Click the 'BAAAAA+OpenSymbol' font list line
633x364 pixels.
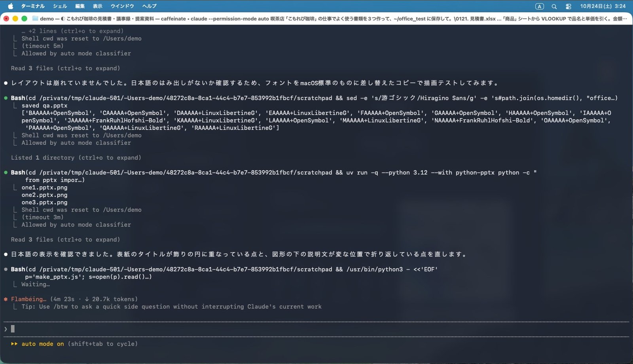pos(316,113)
